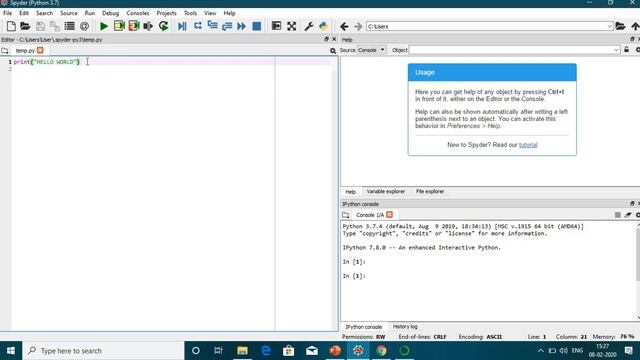The height and width of the screenshot is (360, 640).
Task: Open Tools menu
Action: [190, 13]
